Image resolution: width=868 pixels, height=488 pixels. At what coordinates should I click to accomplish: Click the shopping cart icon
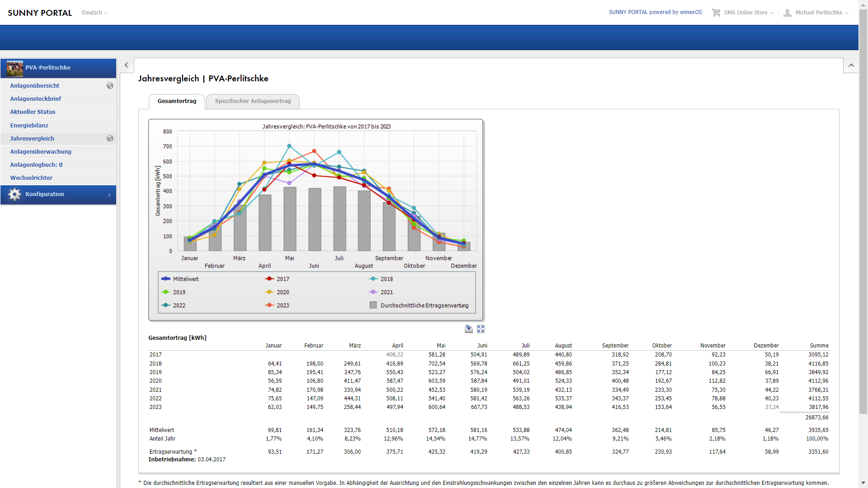point(716,13)
